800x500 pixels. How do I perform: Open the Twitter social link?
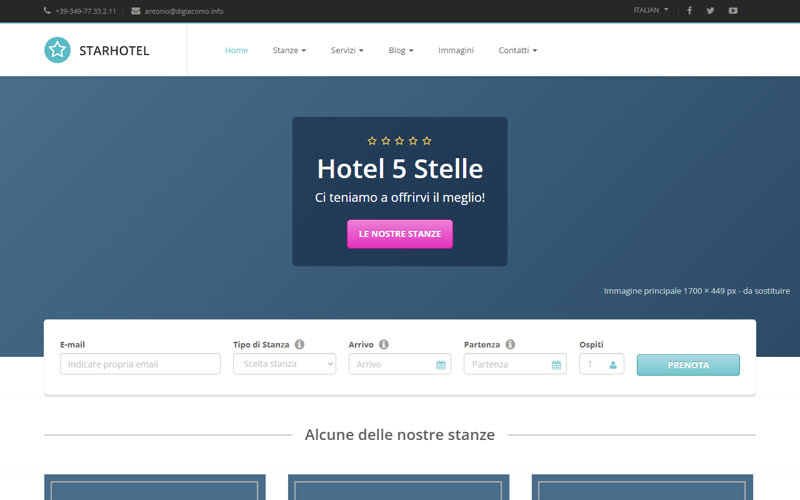click(710, 11)
